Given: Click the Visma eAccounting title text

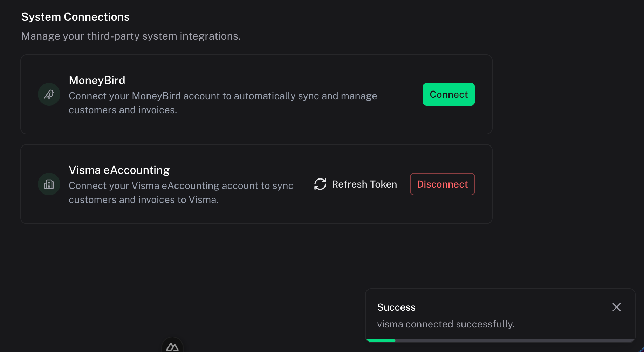Looking at the screenshot, I should (x=119, y=170).
